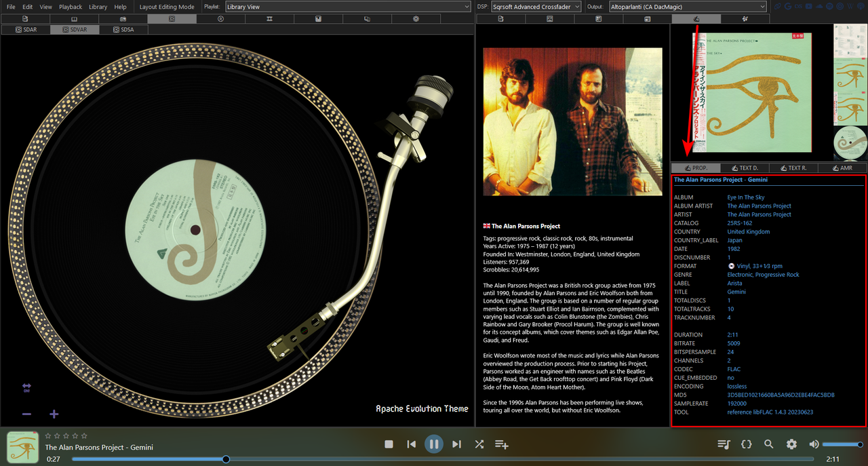
Task: Click the turntable minus zoom button
Action: [x=26, y=414]
